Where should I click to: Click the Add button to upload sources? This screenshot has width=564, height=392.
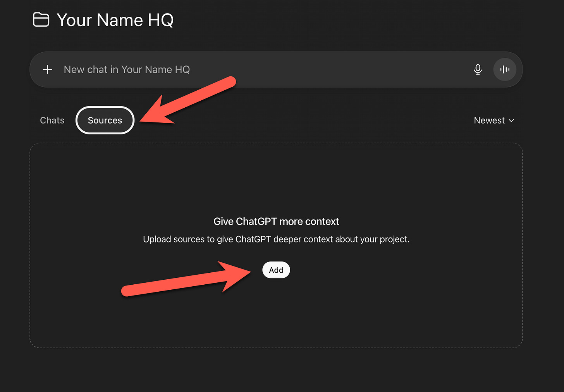pos(276,270)
